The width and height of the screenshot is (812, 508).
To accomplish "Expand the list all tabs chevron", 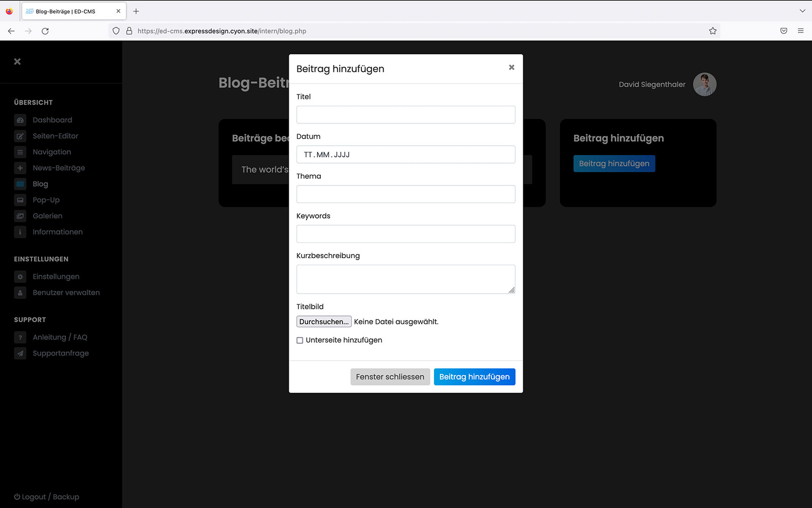I will [802, 11].
